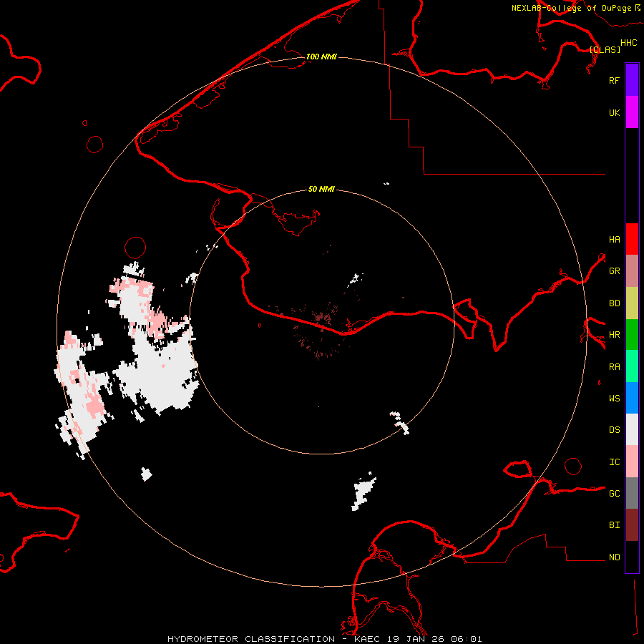
Task: Click the HYDROMETEOR CLASSIFICATION title text
Action: coord(251,639)
